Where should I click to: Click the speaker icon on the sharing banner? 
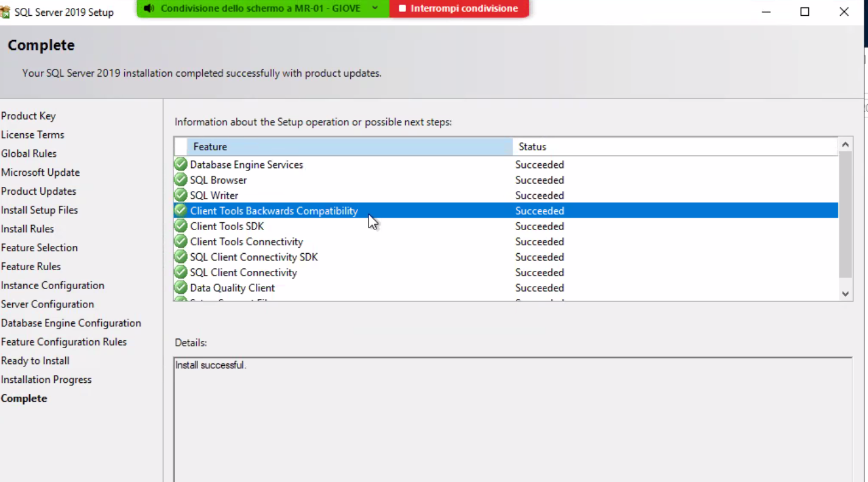coord(148,9)
